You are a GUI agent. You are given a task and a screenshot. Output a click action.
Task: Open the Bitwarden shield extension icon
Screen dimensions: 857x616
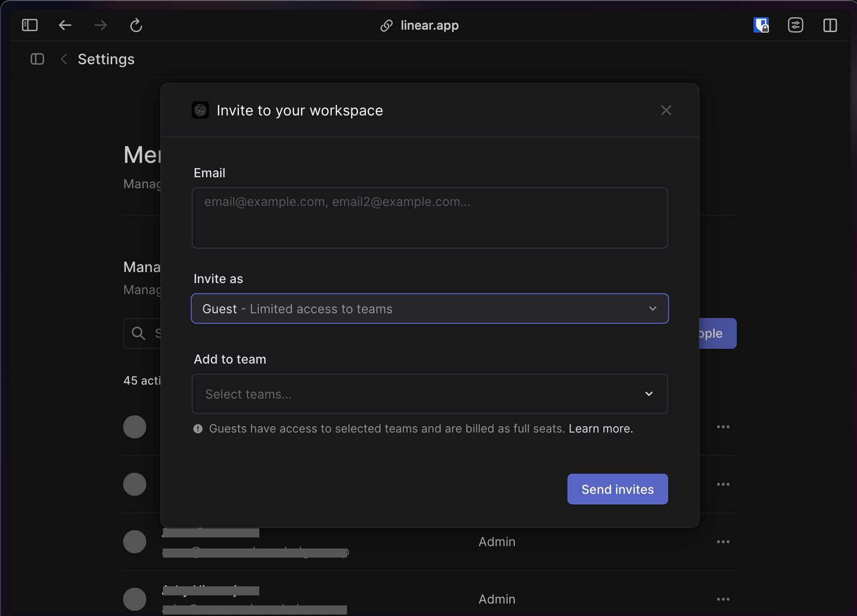pyautogui.click(x=761, y=25)
